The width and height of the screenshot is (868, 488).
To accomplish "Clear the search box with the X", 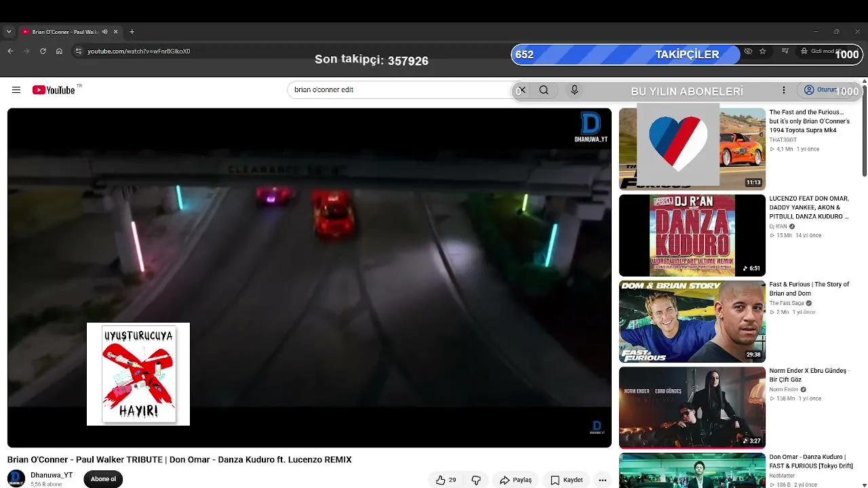I will tap(521, 90).
